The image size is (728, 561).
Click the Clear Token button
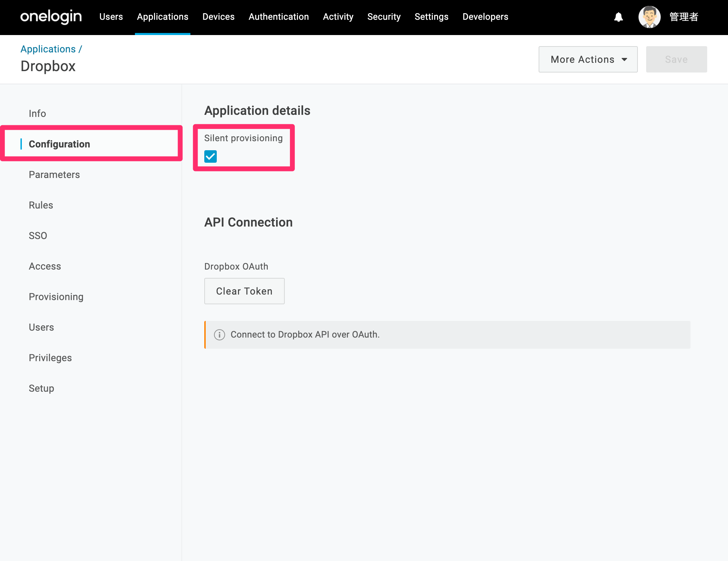point(244,291)
